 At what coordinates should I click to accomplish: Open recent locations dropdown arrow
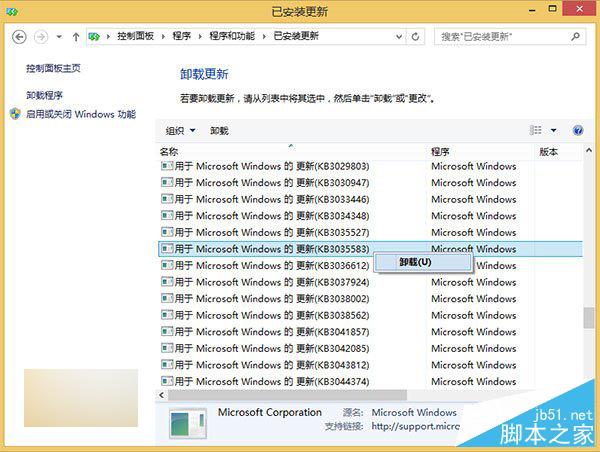tap(59, 37)
